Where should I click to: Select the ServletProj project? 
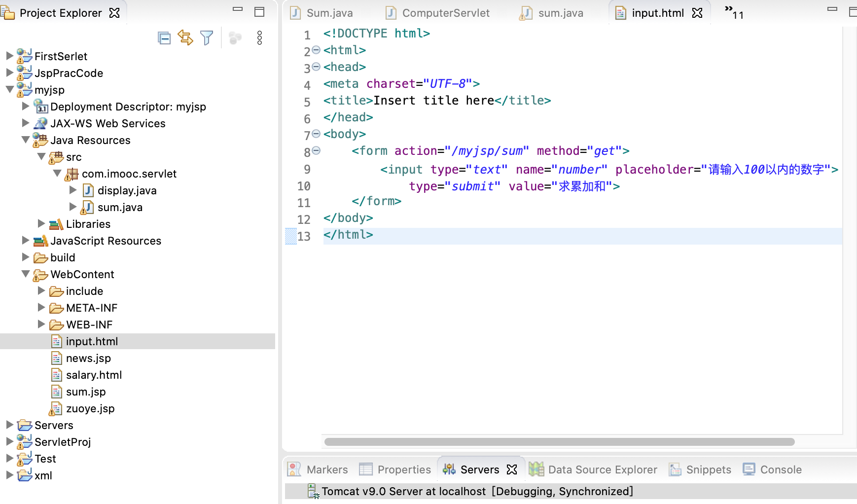tap(63, 442)
